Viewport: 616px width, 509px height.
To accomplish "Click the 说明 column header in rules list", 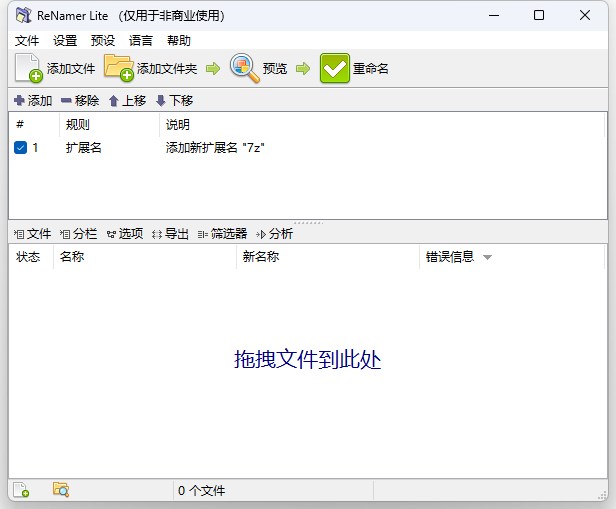I will [382, 125].
